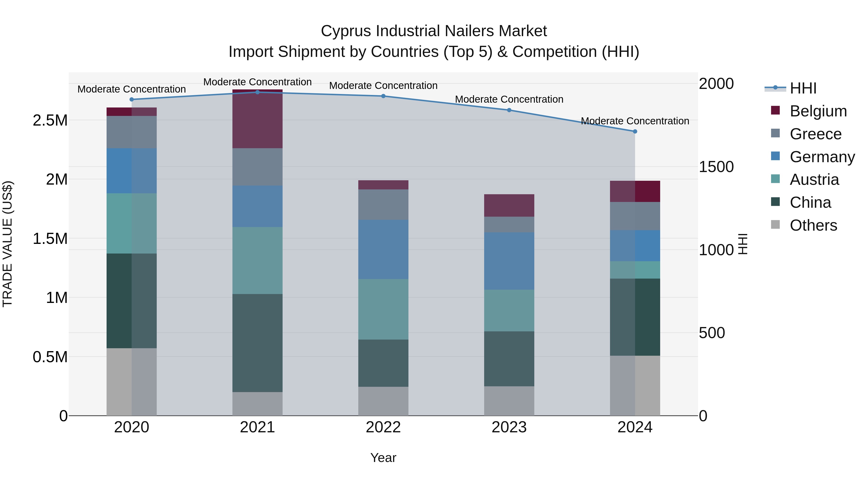
Task: Click the 2021 Belgium bar segment
Action: pos(258,119)
